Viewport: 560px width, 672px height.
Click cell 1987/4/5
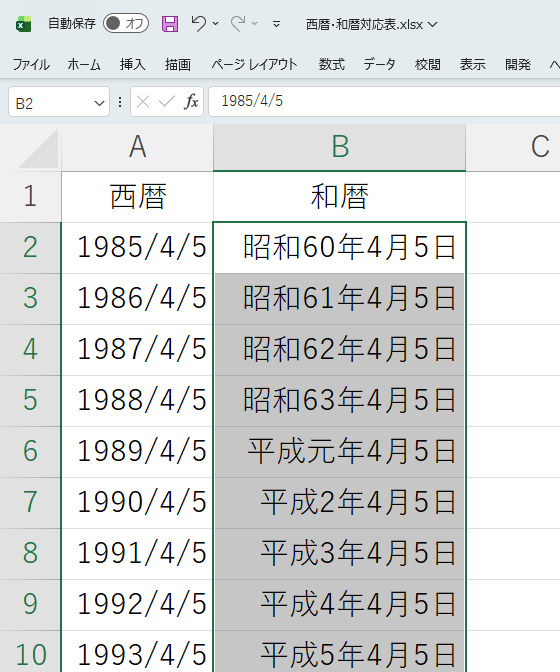pos(138,350)
